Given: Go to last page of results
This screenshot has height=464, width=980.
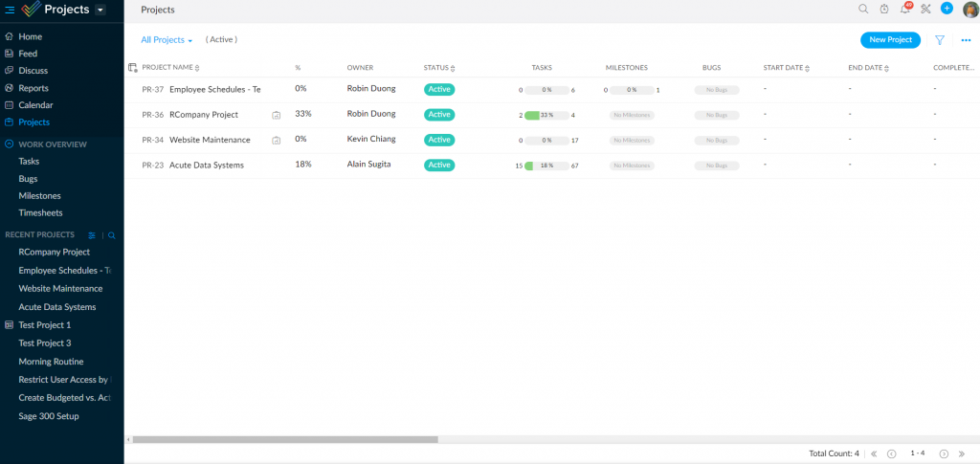Looking at the screenshot, I should [x=962, y=454].
